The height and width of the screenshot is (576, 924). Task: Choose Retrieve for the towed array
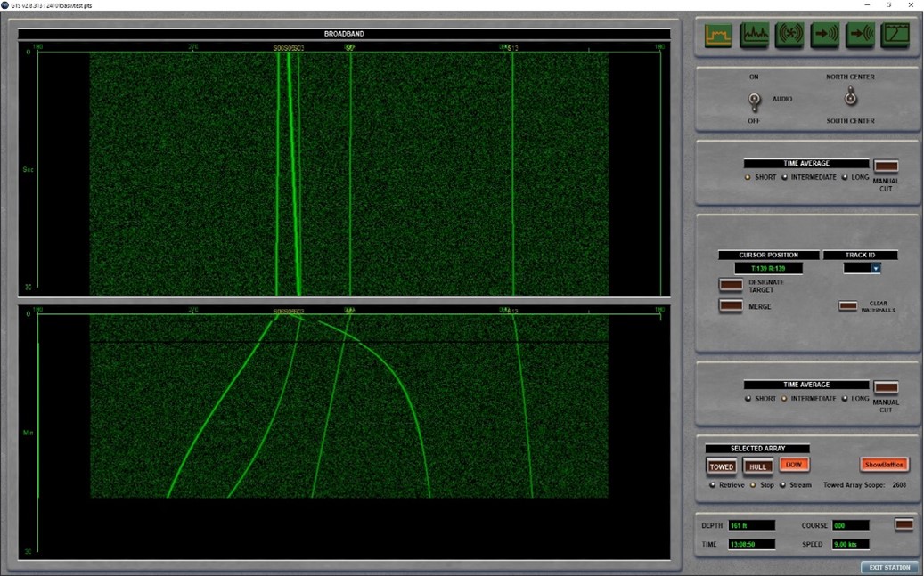[x=713, y=485]
